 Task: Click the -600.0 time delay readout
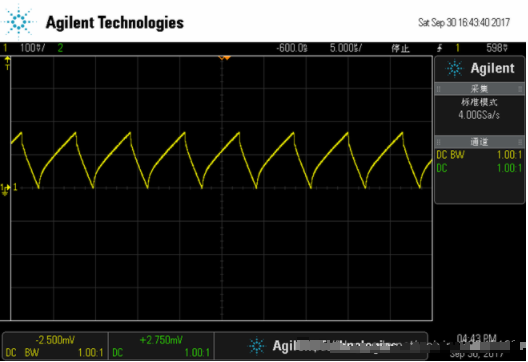click(292, 48)
